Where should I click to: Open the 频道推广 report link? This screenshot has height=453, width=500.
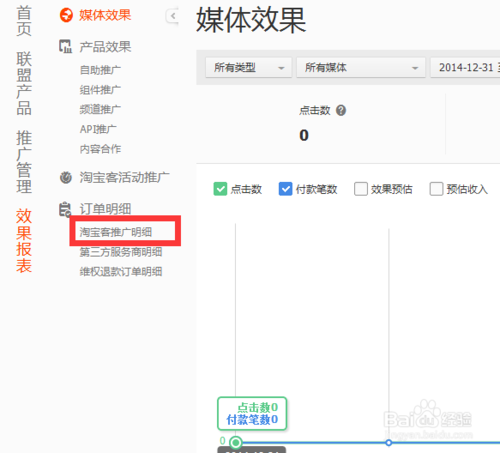[100, 109]
